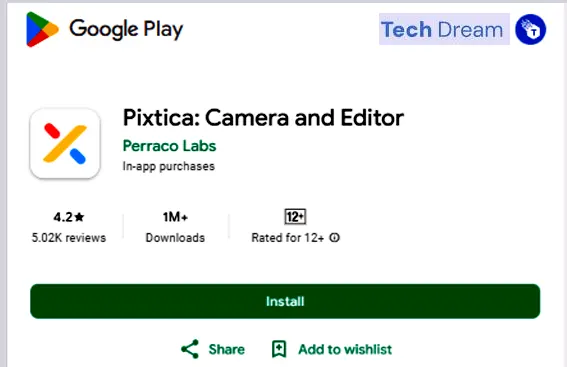Image resolution: width=567 pixels, height=367 pixels.
Task: Click the Google Play wordmark
Action: coord(126,29)
